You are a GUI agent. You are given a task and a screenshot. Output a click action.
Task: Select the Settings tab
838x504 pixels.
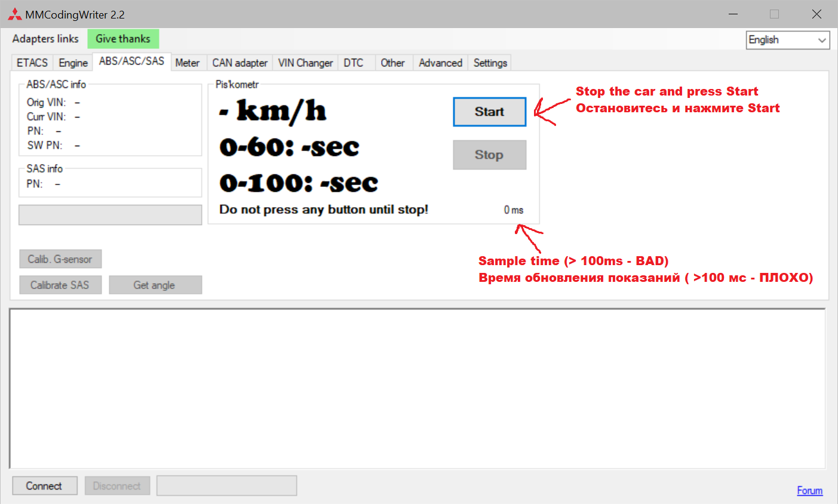click(490, 63)
